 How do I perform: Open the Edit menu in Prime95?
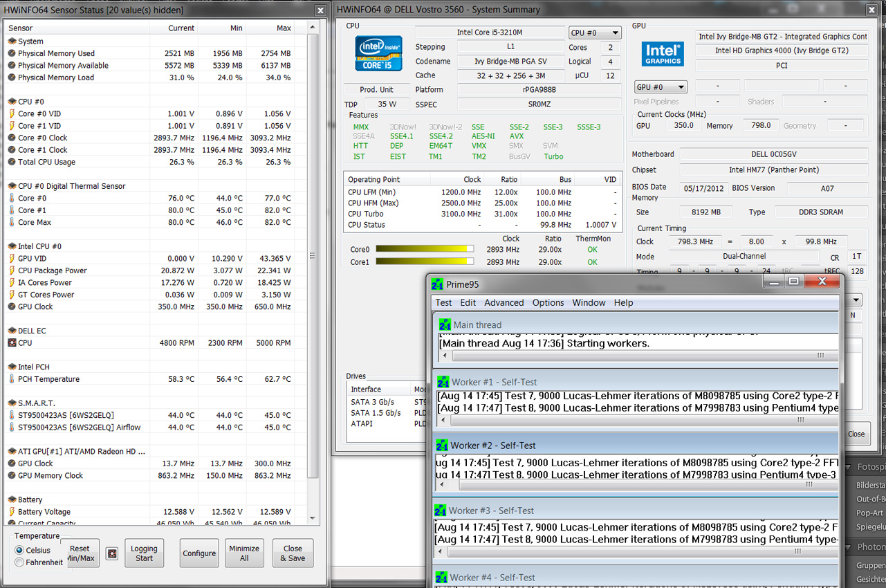click(468, 302)
